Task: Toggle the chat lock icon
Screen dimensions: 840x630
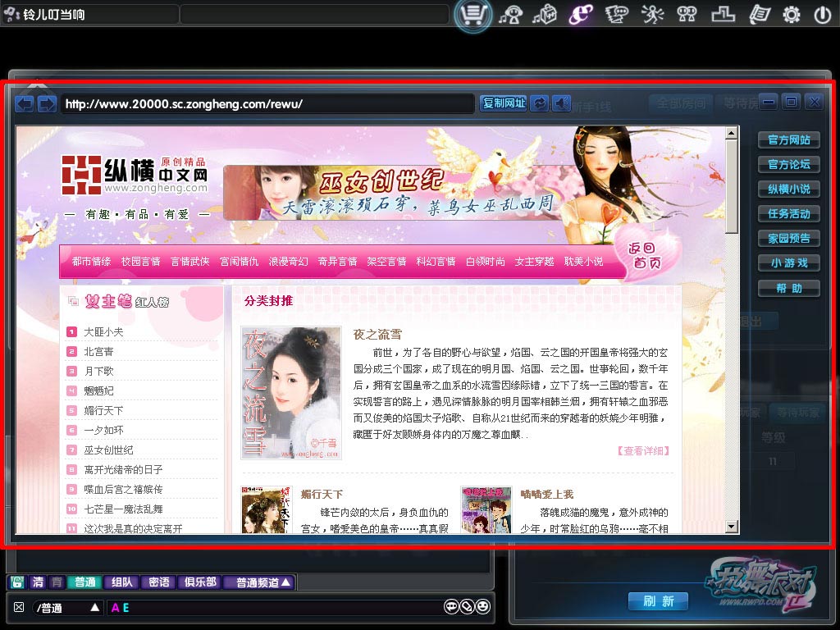Action: (x=18, y=582)
